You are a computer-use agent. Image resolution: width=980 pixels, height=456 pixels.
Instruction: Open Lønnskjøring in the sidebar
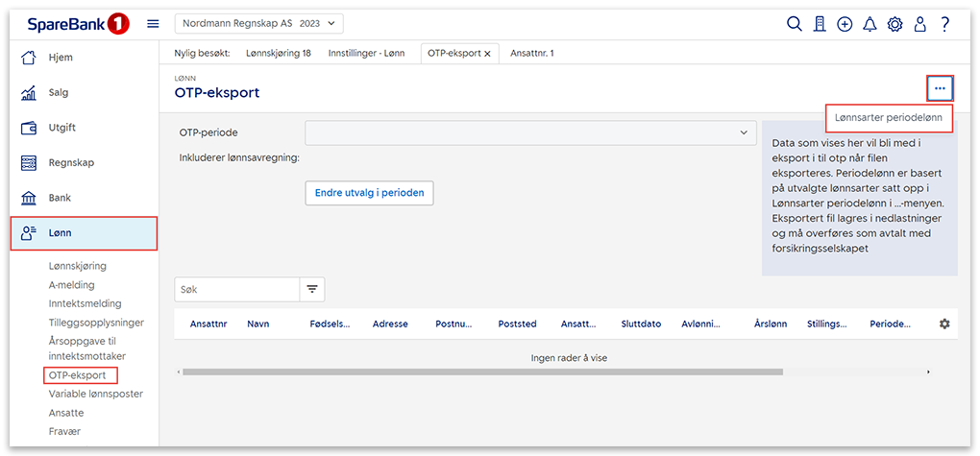[78, 266]
